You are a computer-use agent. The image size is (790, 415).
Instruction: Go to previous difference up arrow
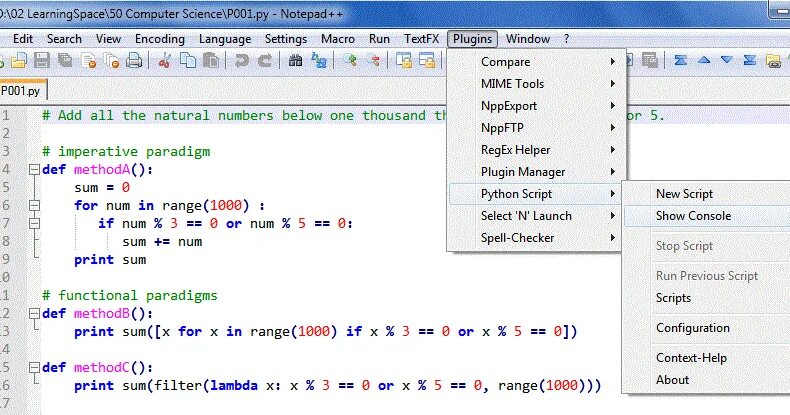click(x=704, y=60)
